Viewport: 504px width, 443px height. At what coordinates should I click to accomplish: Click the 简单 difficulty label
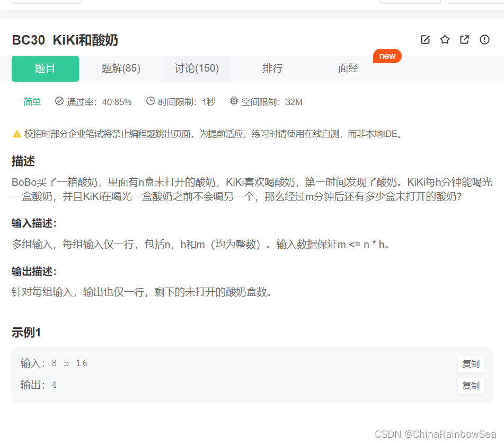tap(32, 102)
